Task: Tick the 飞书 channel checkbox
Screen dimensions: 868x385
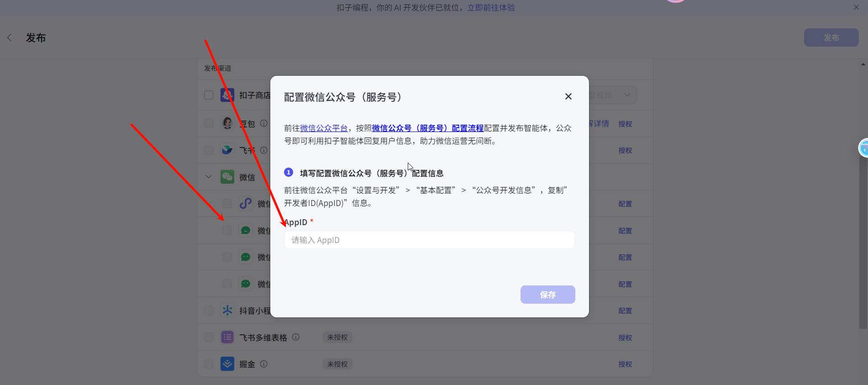Action: pyautogui.click(x=209, y=150)
